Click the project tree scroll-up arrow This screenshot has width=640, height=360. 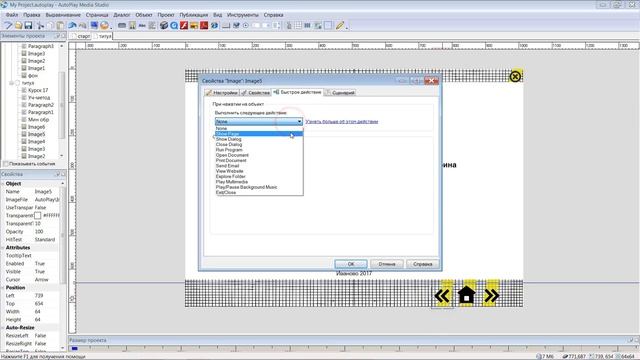62,46
